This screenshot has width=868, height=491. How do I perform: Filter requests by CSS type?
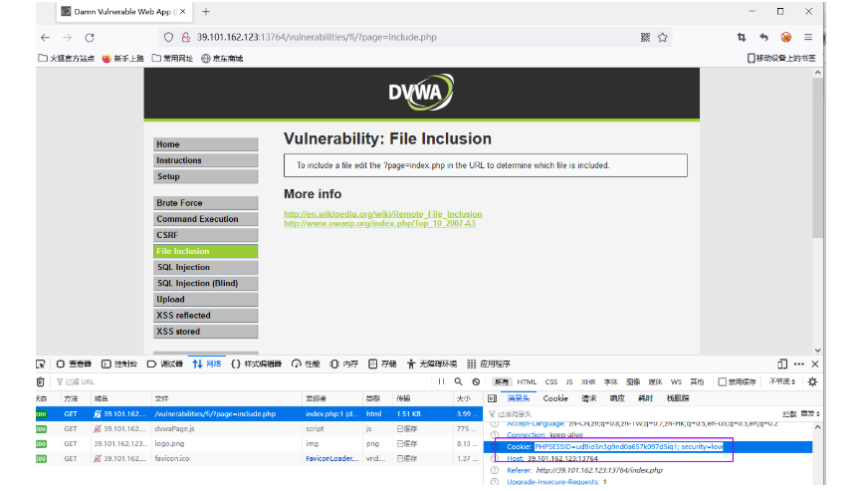pyautogui.click(x=550, y=381)
